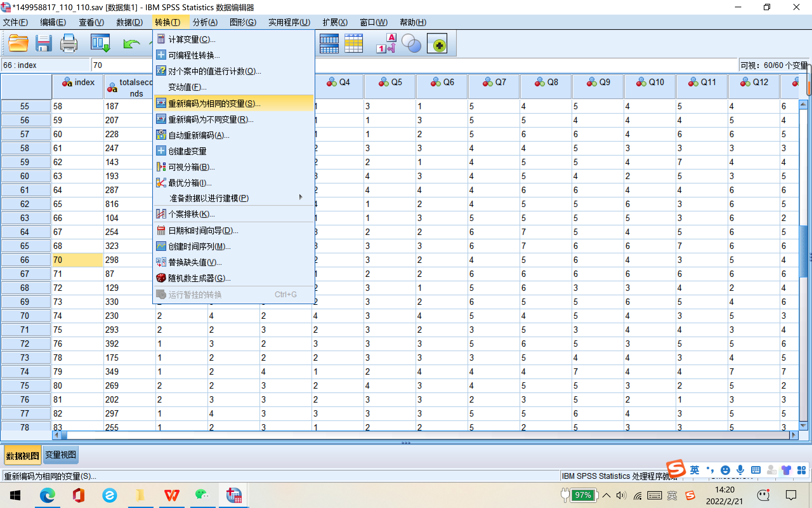This screenshot has height=508, width=812.
Task: Switch to the Data View tab
Action: (x=23, y=456)
